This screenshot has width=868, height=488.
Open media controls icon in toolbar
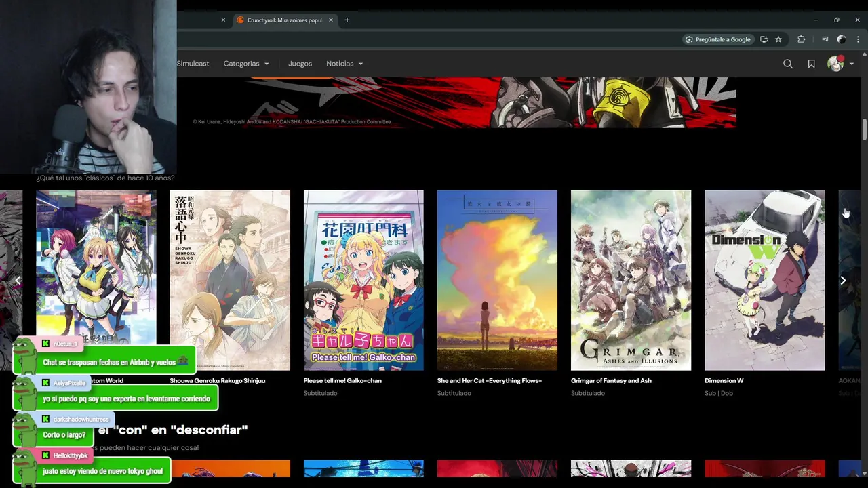point(825,39)
